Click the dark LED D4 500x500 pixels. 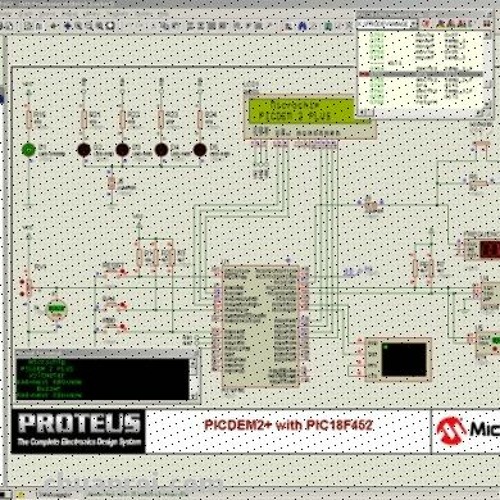pyautogui.click(x=161, y=150)
